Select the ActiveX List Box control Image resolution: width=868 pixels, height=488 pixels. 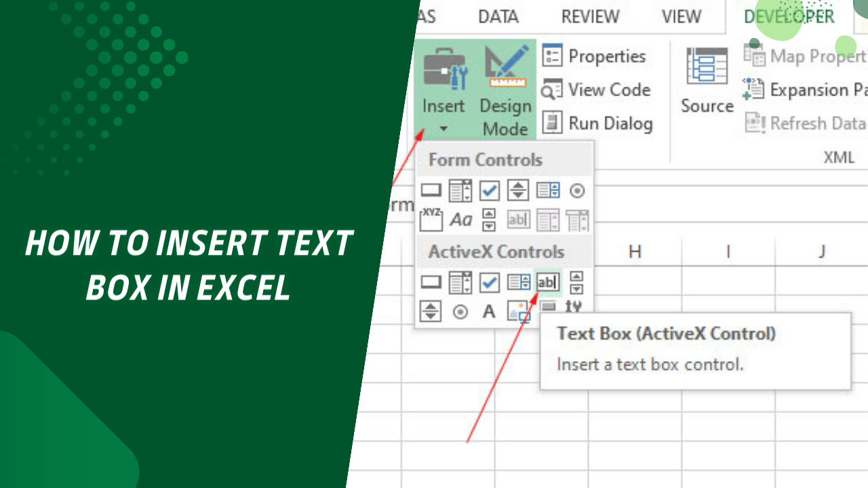518,283
